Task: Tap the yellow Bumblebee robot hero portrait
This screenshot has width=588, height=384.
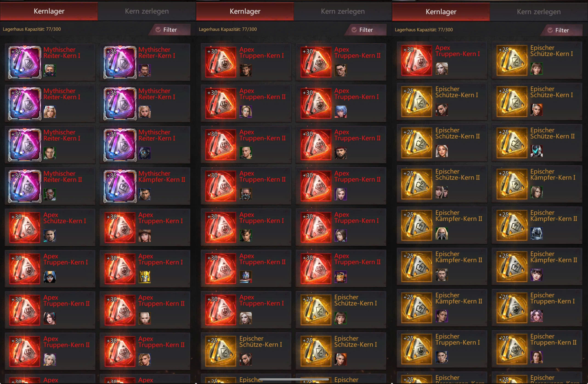Action: pyautogui.click(x=144, y=277)
